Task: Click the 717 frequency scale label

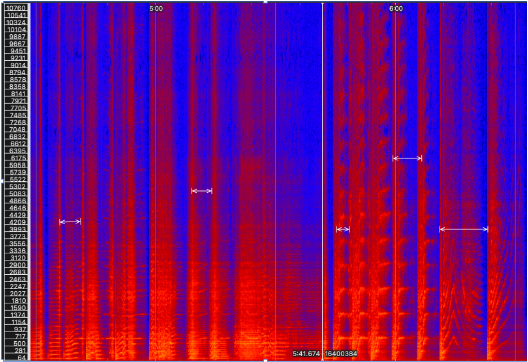Action: pos(16,336)
